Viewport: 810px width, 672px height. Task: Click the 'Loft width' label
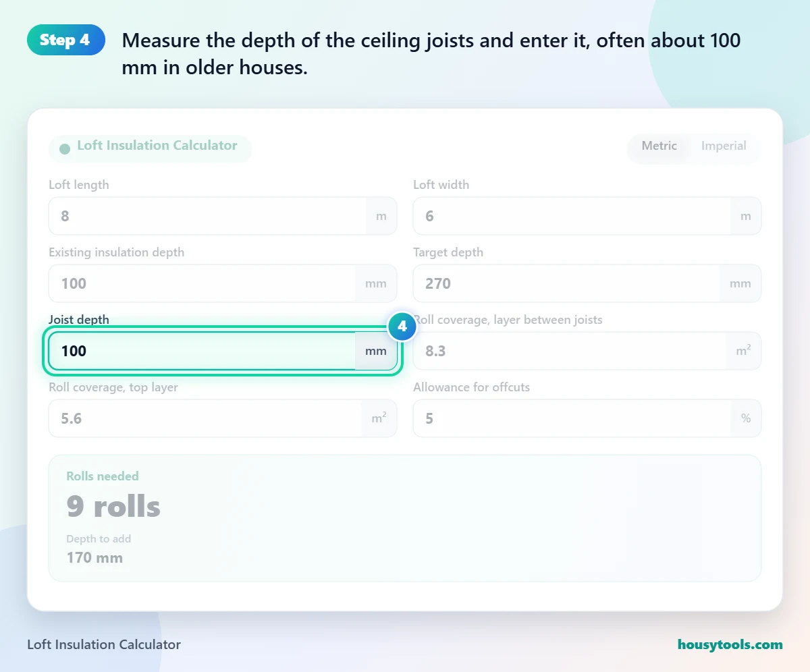(x=441, y=185)
